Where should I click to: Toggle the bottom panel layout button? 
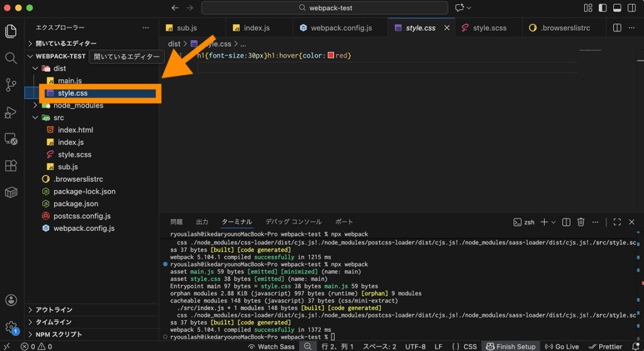pyautogui.click(x=617, y=8)
